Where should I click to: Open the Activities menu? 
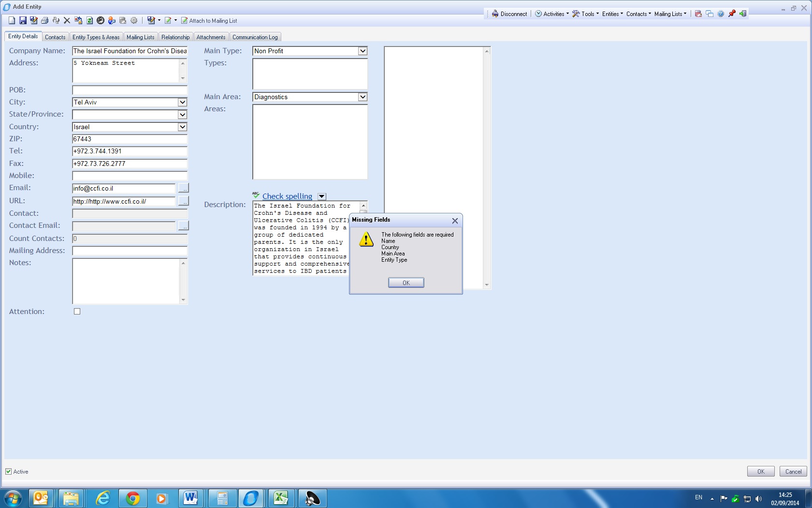(551, 14)
